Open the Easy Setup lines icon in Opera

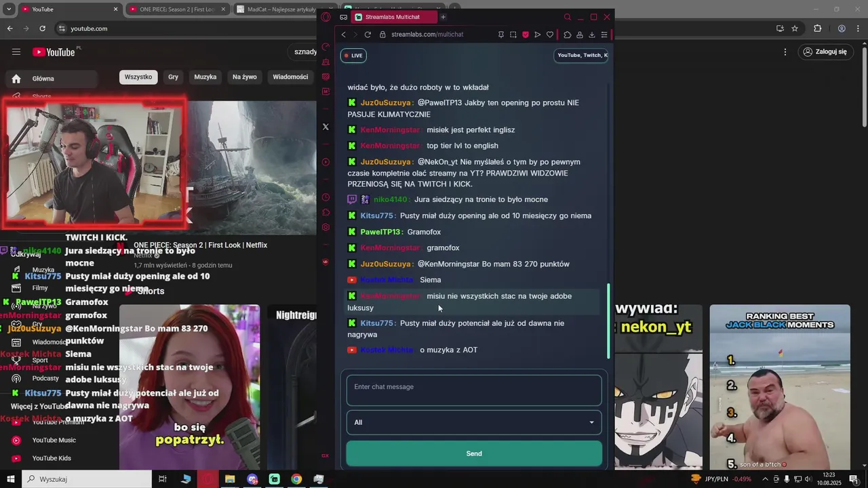coord(604,35)
